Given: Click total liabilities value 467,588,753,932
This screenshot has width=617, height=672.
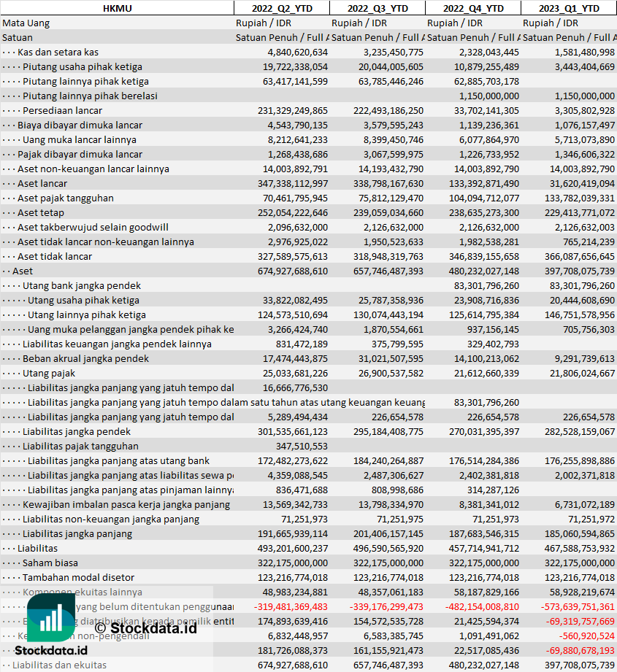Looking at the screenshot, I should pos(580,548).
